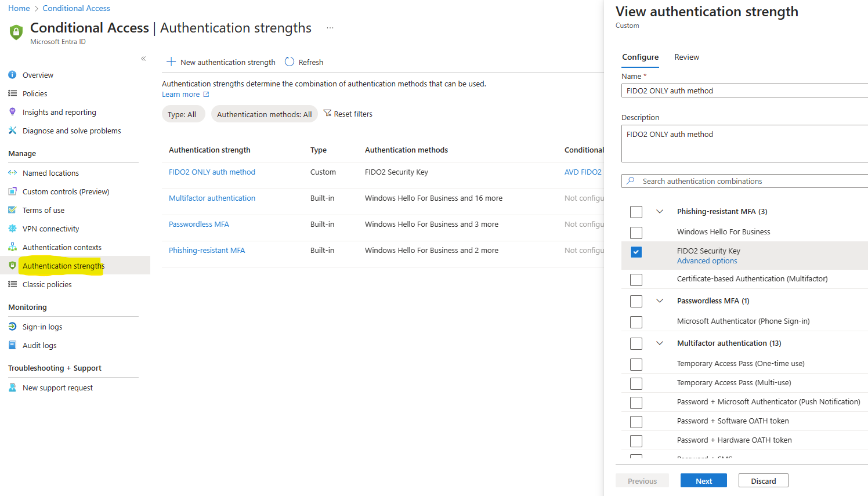868x496 pixels.
Task: Check Password + Software OATH token checkbox
Action: point(636,422)
